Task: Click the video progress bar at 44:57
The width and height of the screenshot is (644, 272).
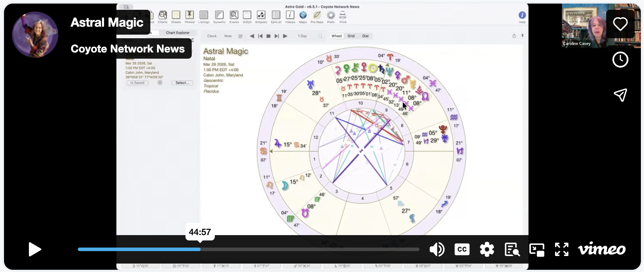Action: tap(200, 249)
